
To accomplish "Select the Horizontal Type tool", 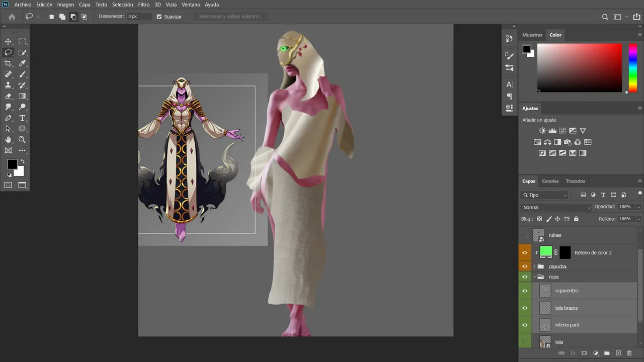I will [x=22, y=118].
